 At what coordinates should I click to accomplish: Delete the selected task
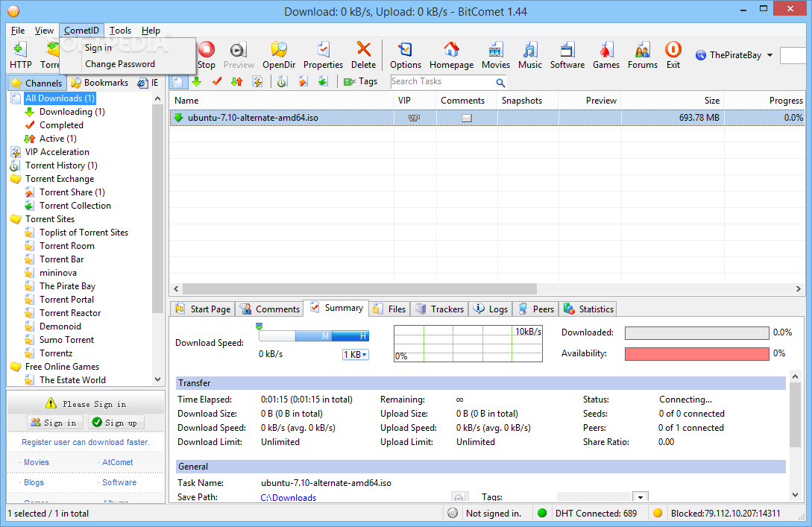point(364,55)
